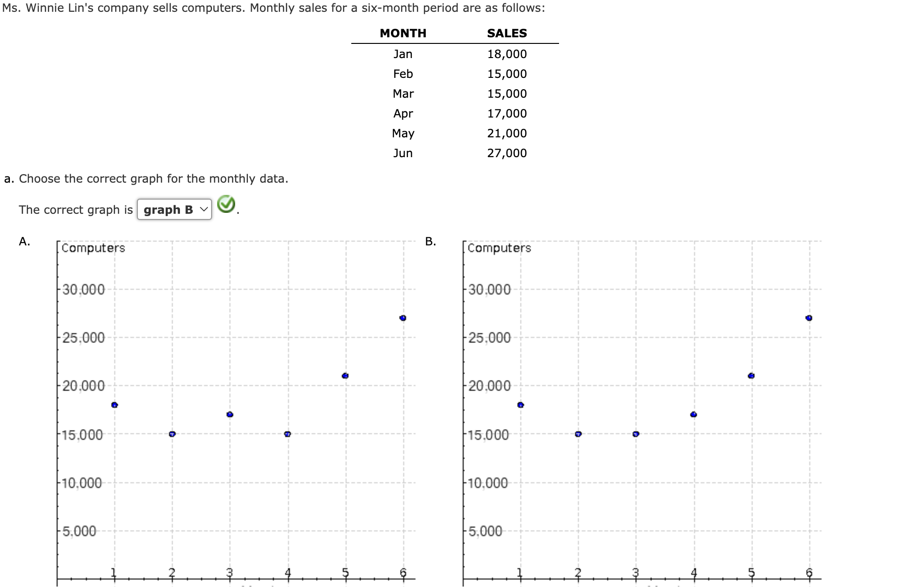Click graph A month 2 data point
899x588 pixels.
172,434
